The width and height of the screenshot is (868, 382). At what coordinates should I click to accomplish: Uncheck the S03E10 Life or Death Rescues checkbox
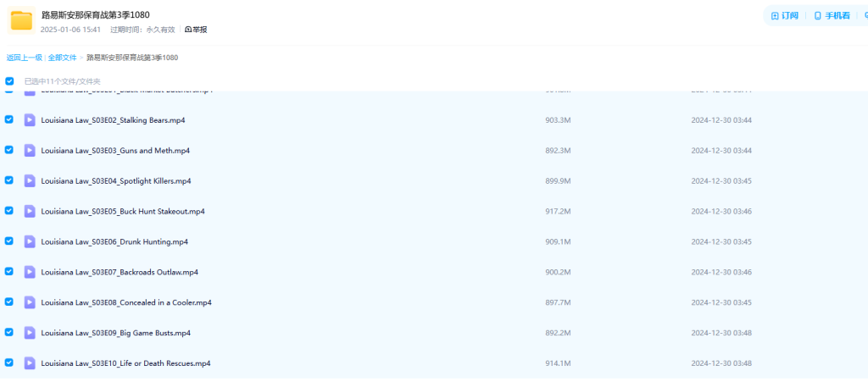click(9, 363)
